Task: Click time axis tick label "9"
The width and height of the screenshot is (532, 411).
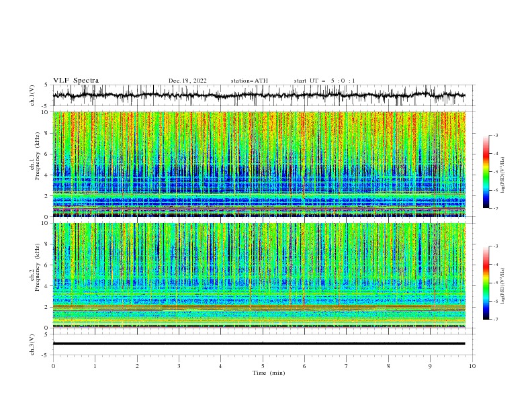Action: (430, 366)
